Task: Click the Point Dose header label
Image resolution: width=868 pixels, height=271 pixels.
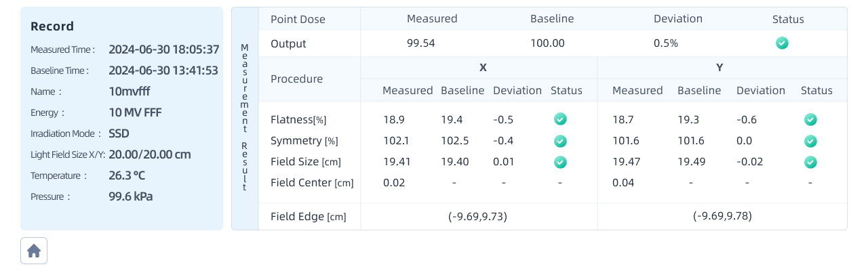Action: pos(298,19)
